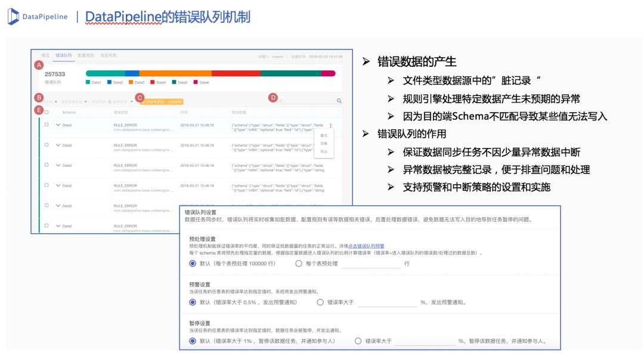Check the checkbox of the second Data5 row

pos(47,144)
